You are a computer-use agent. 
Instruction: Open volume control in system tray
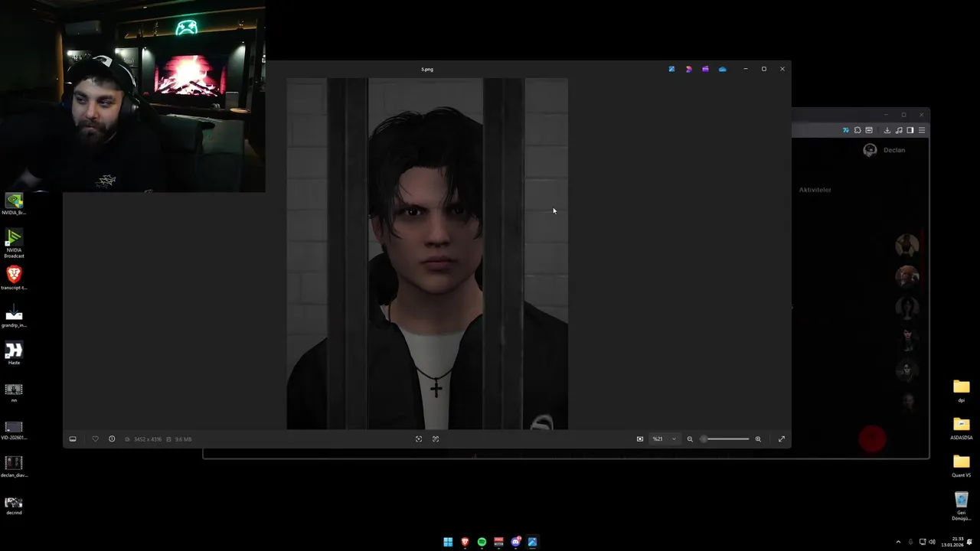point(932,542)
